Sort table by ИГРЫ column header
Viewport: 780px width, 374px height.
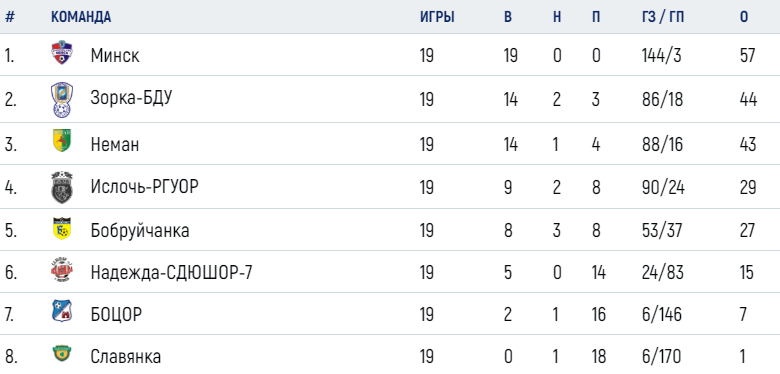437,17
